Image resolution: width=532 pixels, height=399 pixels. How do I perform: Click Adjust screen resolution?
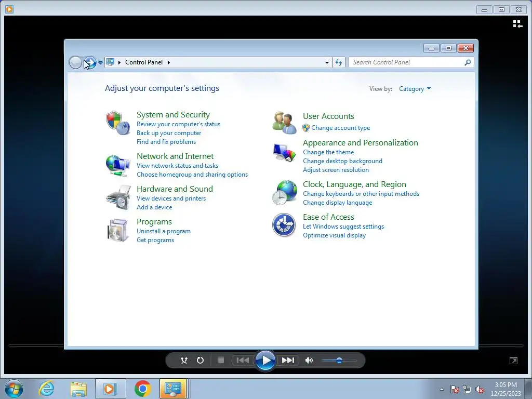tap(336, 170)
